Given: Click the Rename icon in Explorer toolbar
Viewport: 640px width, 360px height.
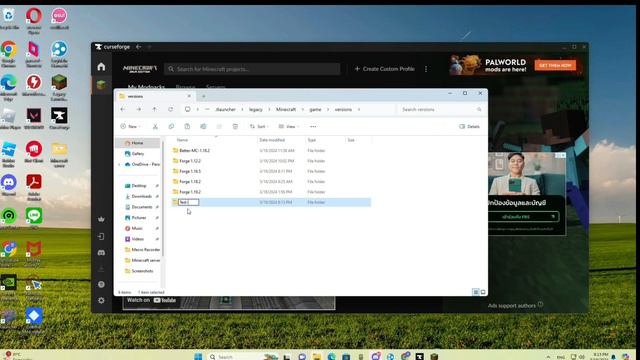Looking at the screenshot, I should (203, 127).
